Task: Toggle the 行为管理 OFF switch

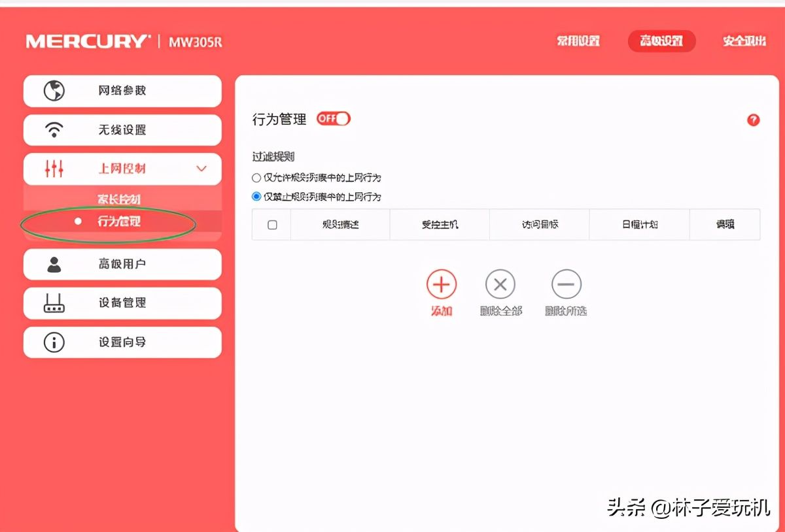Action: [334, 119]
